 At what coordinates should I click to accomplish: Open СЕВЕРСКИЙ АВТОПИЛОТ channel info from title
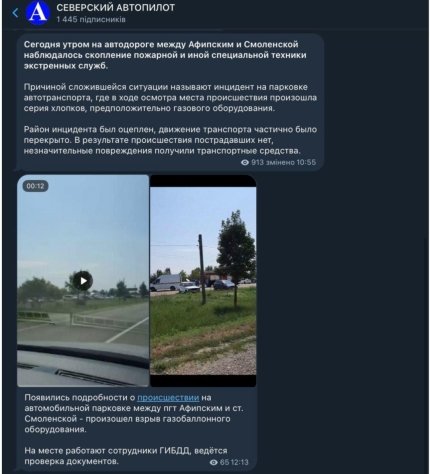(x=115, y=8)
